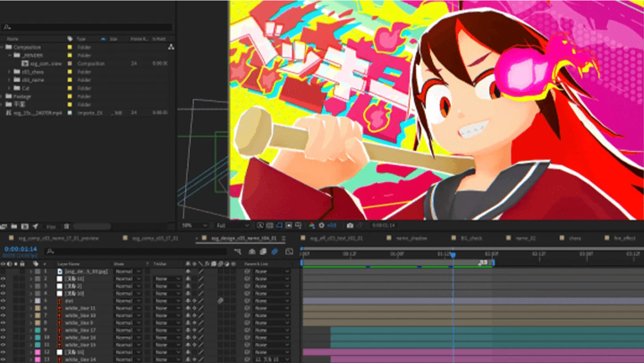The height and width of the screenshot is (363, 644).
Task: Click region of interest icon in viewer
Action: tap(288, 226)
